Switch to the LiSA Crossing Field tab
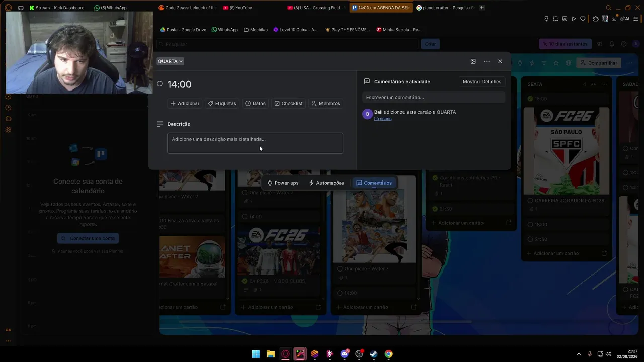The height and width of the screenshot is (362, 644). click(315, 8)
